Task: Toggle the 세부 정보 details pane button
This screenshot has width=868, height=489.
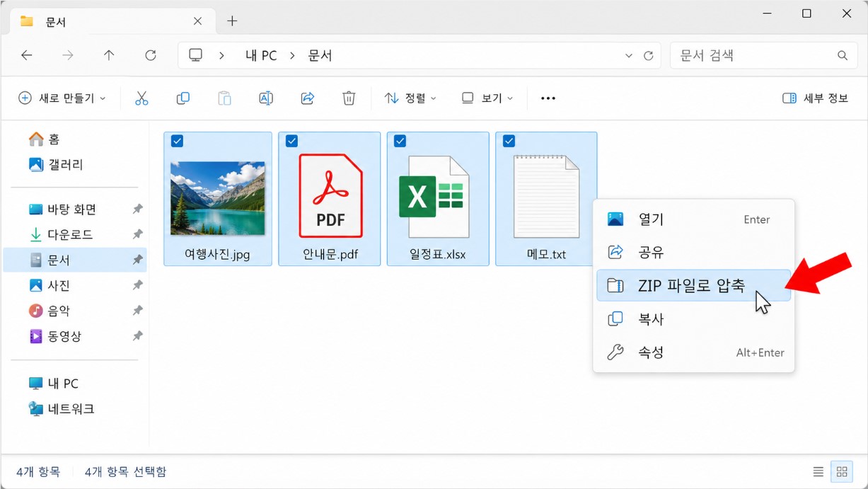Action: coord(815,98)
